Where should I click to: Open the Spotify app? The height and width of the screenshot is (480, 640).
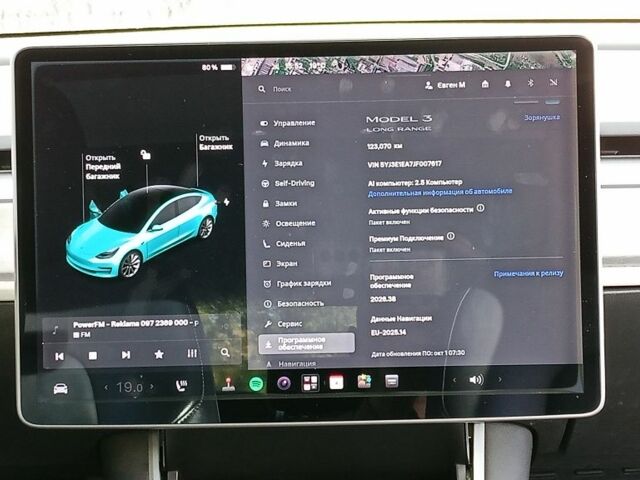(256, 384)
